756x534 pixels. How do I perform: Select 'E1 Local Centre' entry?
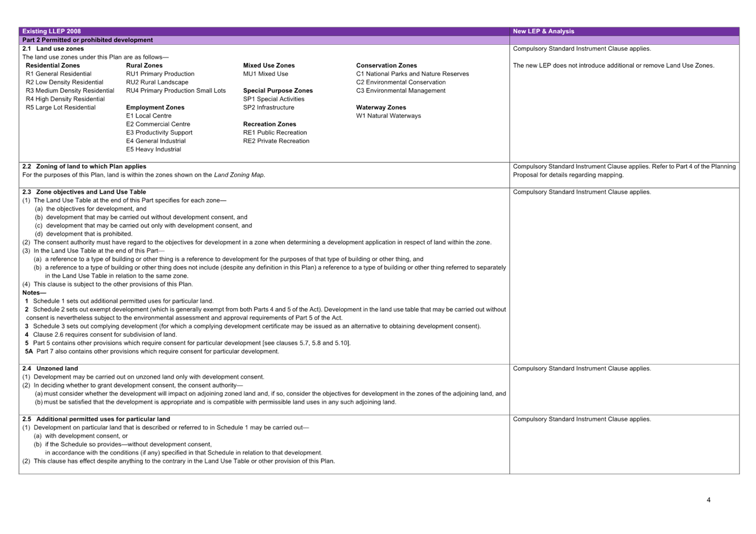[x=149, y=116]
